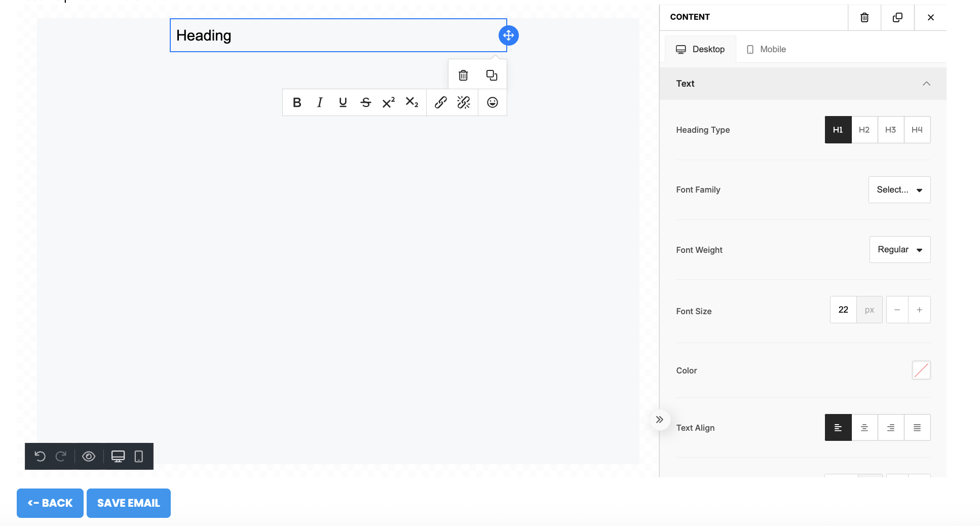Toggle italic formatting on heading
Screen dimensions: 980x526
point(320,102)
